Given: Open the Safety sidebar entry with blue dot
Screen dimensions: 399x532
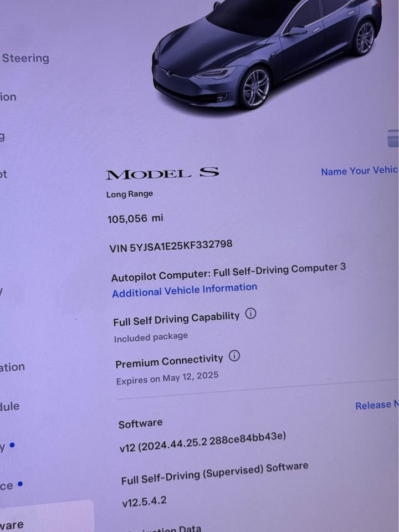Looking at the screenshot, I should pos(7,446).
